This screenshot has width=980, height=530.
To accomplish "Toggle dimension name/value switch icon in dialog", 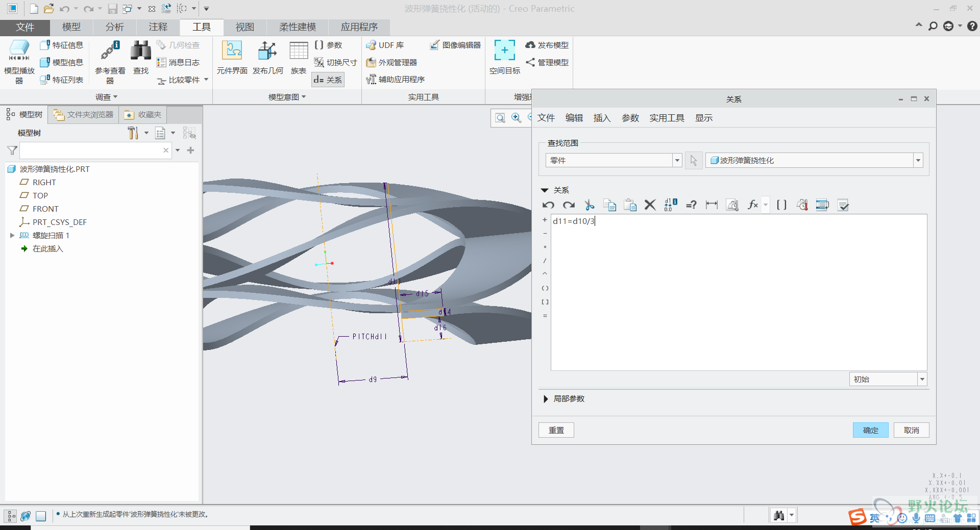I will pos(670,205).
